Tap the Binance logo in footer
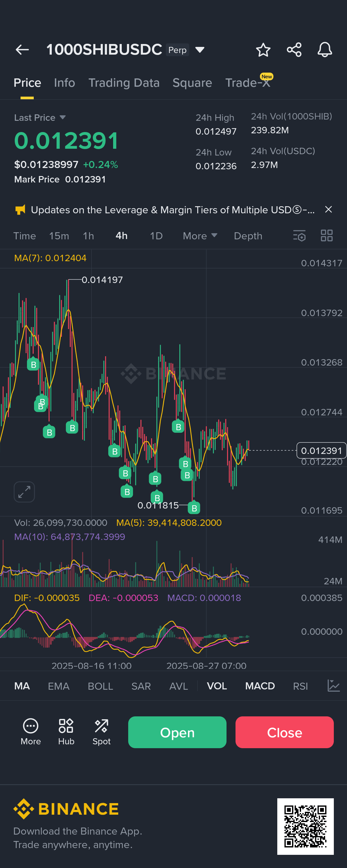The width and height of the screenshot is (347, 868). [x=66, y=809]
